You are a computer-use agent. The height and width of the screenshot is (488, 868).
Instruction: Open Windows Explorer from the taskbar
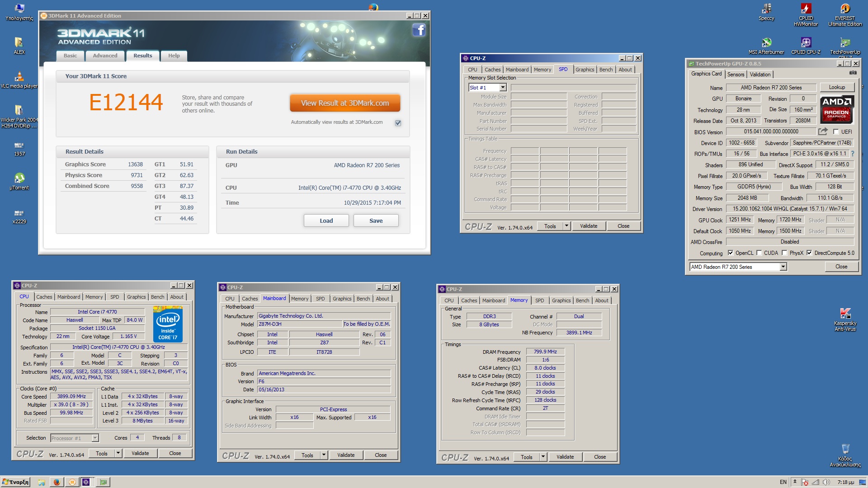[x=42, y=482]
